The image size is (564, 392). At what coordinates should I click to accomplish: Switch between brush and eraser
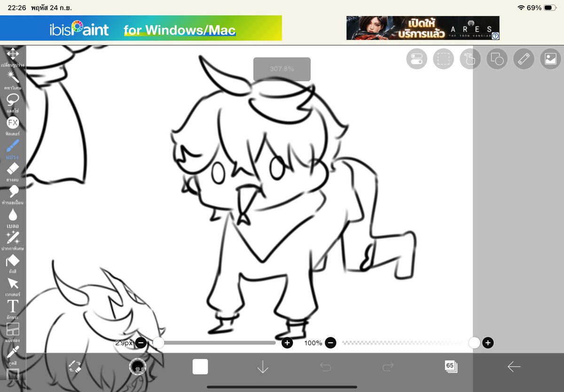(75, 367)
